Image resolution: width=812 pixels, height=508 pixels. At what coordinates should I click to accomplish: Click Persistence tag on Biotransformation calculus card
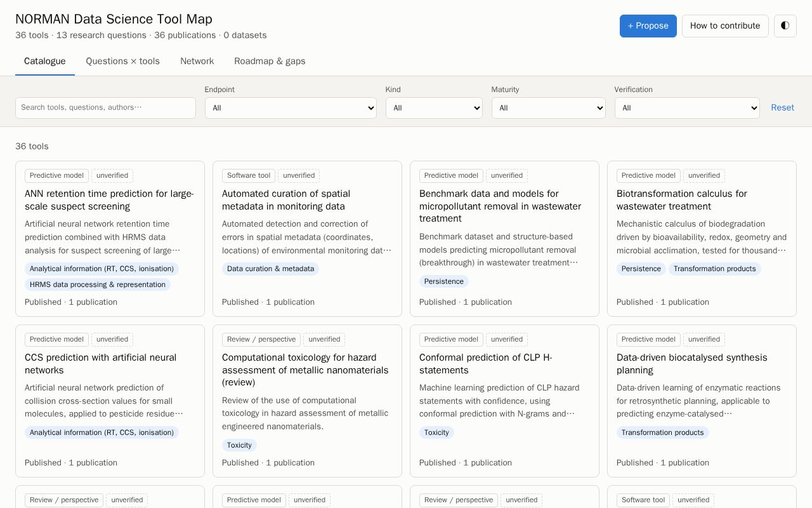[641, 269]
